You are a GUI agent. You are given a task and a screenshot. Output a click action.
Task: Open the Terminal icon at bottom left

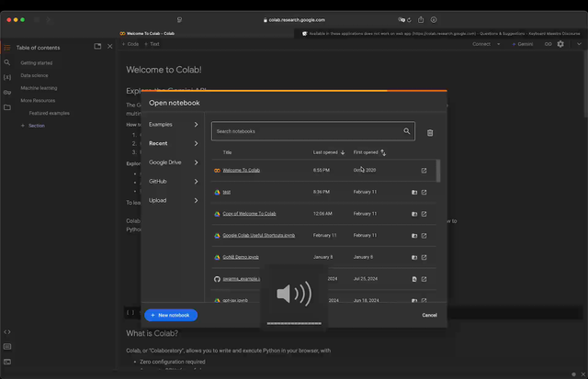pos(7,362)
